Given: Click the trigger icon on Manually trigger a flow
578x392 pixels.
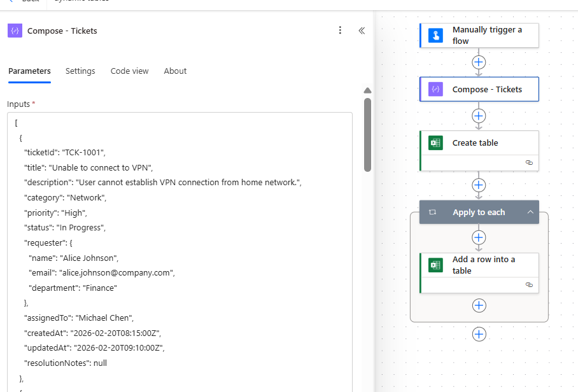Looking at the screenshot, I should [x=435, y=35].
